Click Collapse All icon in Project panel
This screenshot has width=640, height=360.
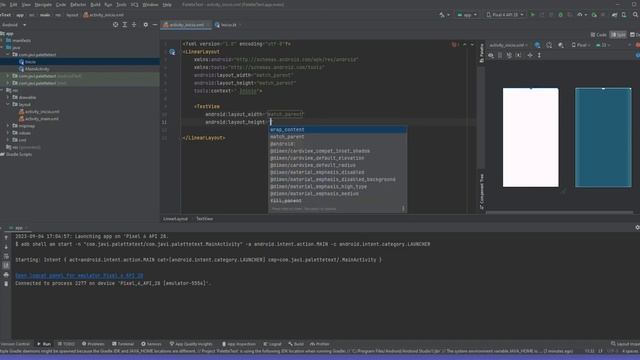[134, 25]
